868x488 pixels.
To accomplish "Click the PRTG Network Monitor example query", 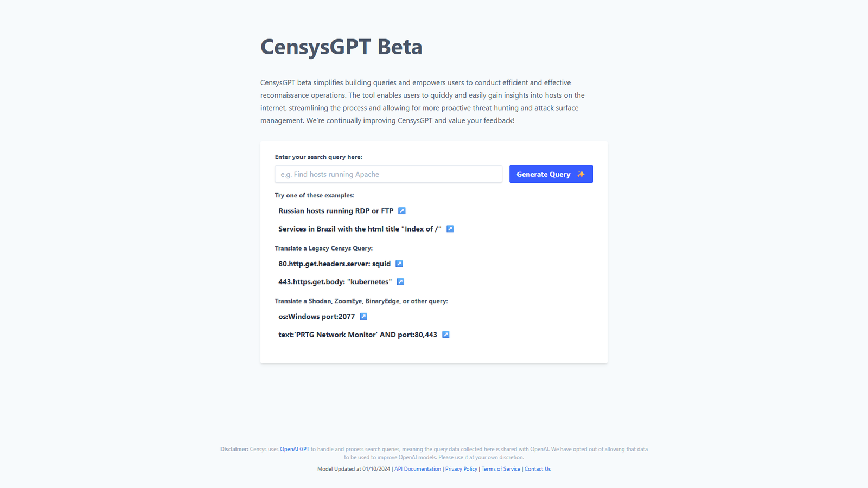I will coord(358,335).
